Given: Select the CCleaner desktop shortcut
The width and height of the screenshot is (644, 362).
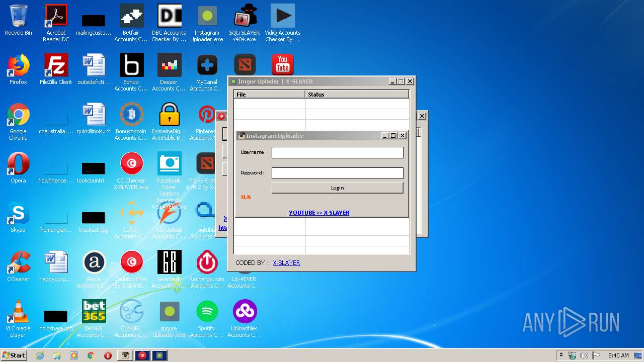Looking at the screenshot, I should (x=18, y=266).
